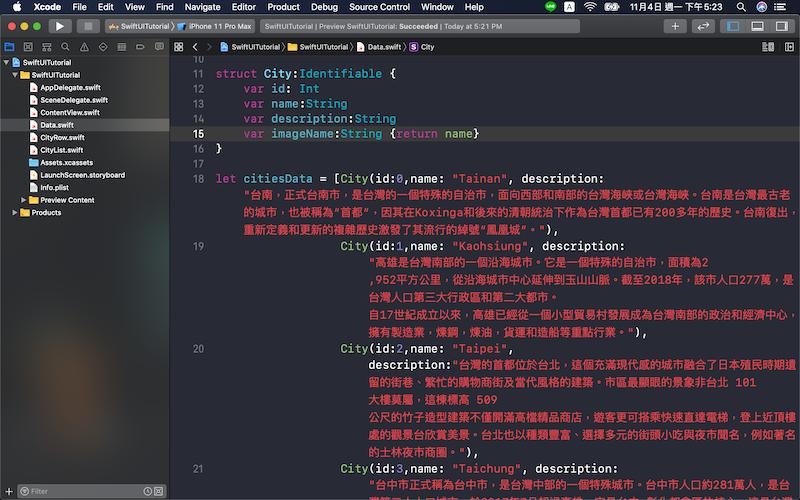Open Spotlight search in the menu bar
Image resolution: width=800 pixels, height=500 pixels.
click(x=741, y=7)
